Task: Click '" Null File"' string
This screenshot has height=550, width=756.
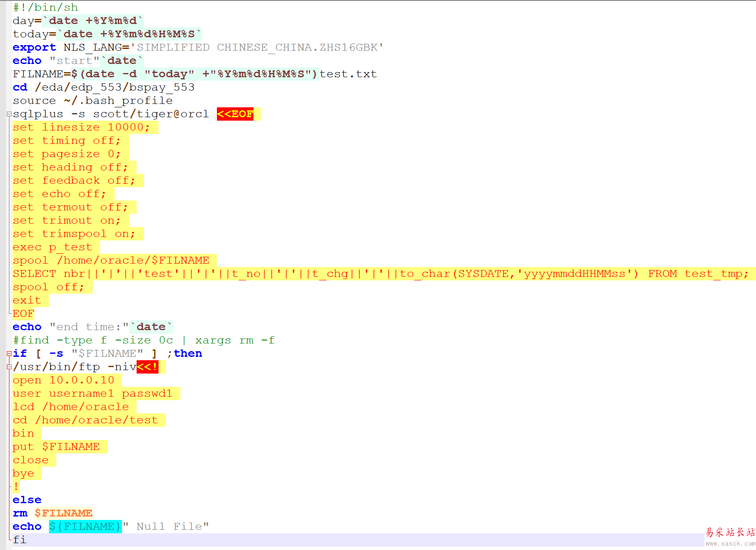Action: pyautogui.click(x=166, y=526)
